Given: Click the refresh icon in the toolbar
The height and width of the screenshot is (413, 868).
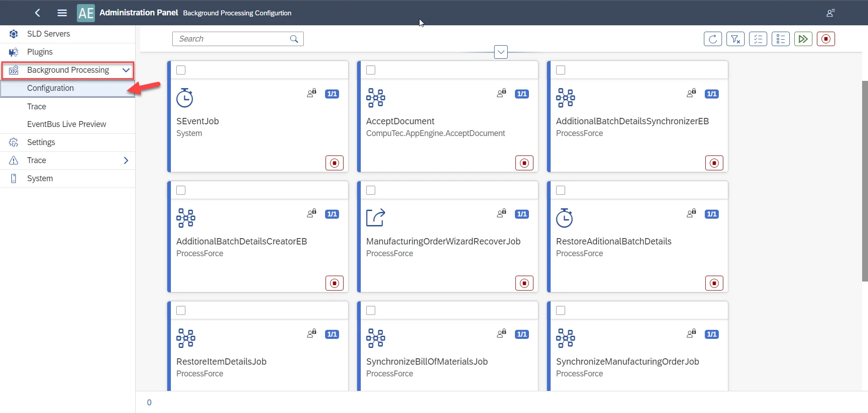Looking at the screenshot, I should coord(712,39).
